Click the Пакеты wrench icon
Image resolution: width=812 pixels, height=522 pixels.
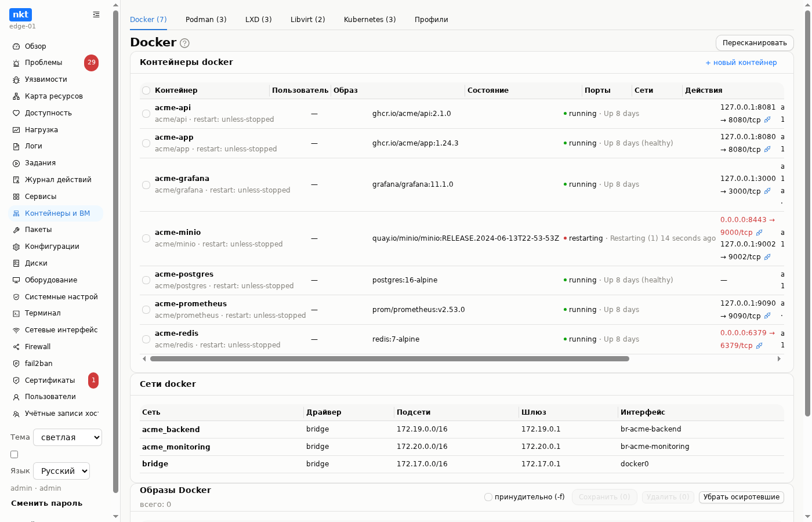[16, 230]
